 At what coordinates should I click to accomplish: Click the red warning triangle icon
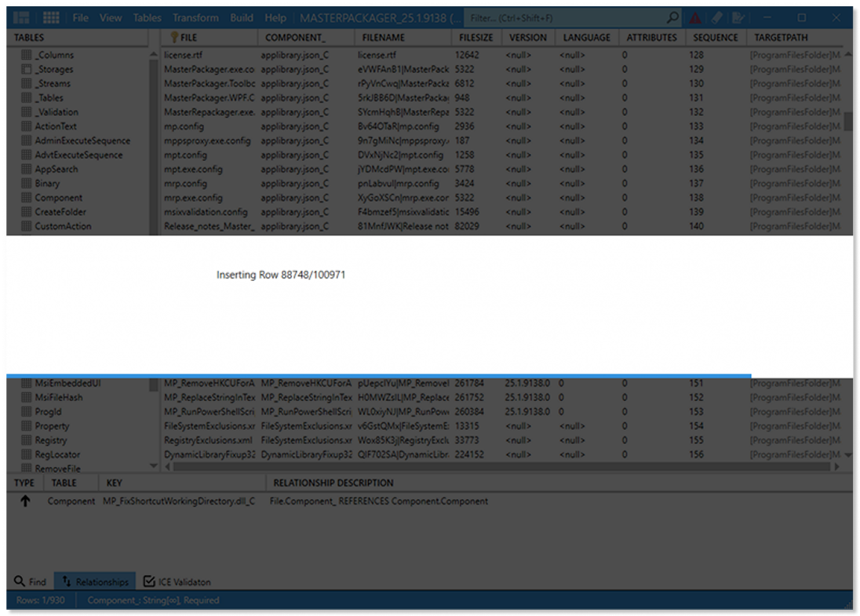click(696, 17)
